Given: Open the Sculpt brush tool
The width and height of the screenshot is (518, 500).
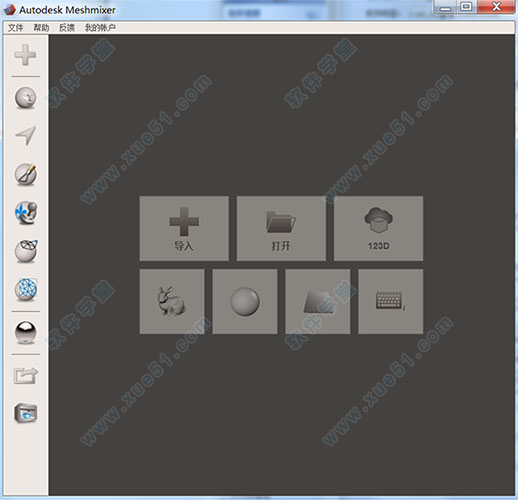Looking at the screenshot, I should tap(26, 174).
